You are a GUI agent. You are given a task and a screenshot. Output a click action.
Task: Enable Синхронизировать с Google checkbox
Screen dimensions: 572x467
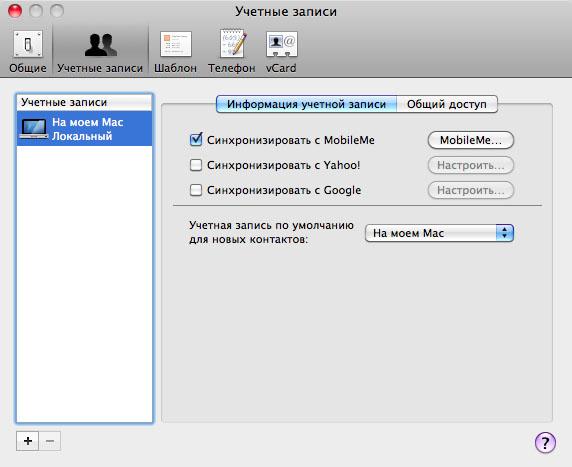point(196,190)
